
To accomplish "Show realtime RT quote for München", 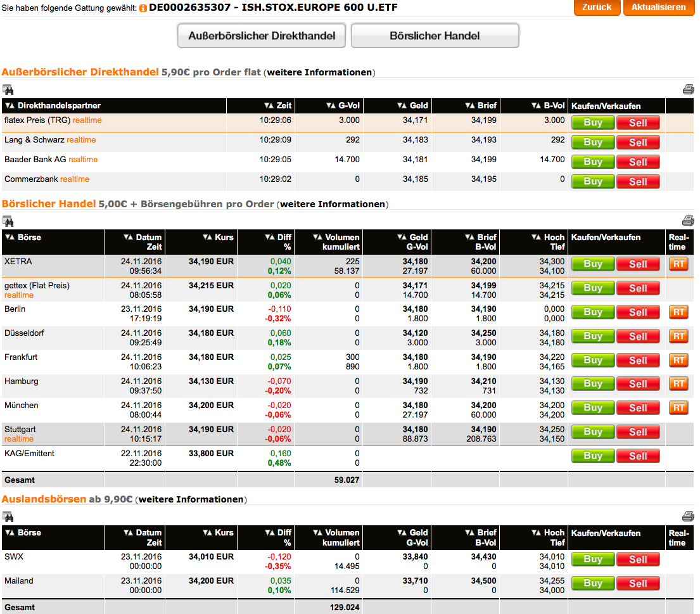I will click(678, 407).
